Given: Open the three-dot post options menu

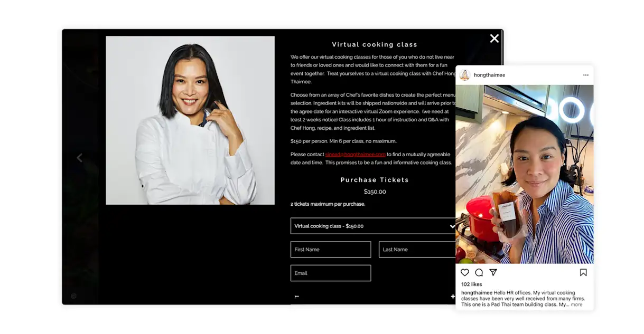Looking at the screenshot, I should click(x=586, y=75).
